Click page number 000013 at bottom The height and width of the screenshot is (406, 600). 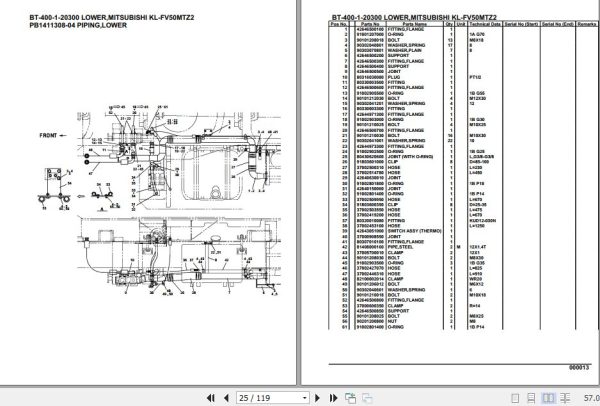click(x=579, y=367)
